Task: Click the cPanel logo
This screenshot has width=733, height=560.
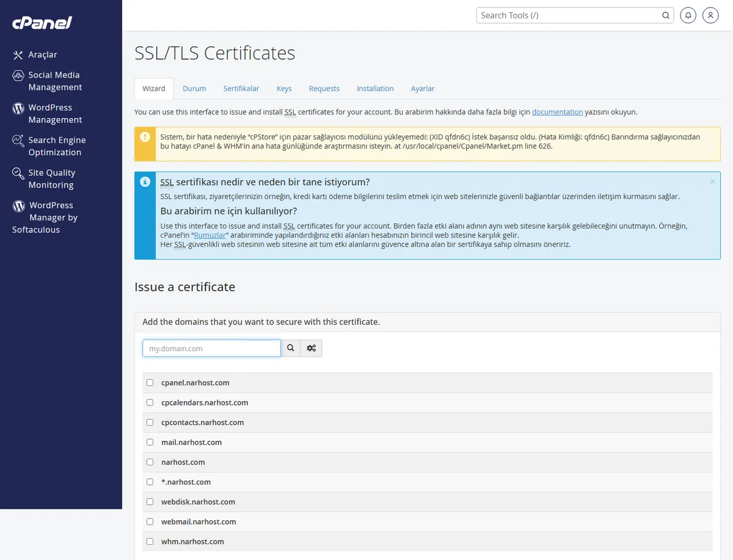Action: [42, 23]
